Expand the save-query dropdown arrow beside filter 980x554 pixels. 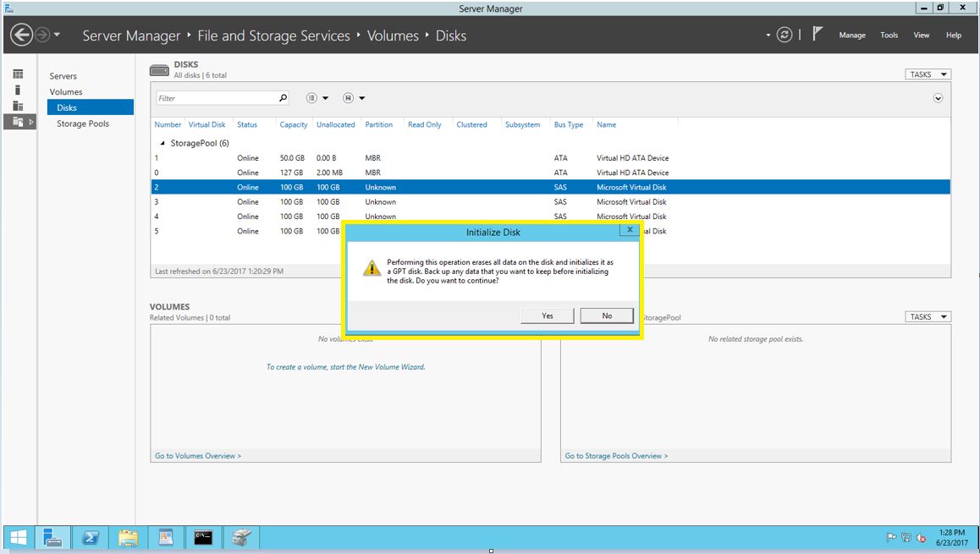tap(361, 98)
